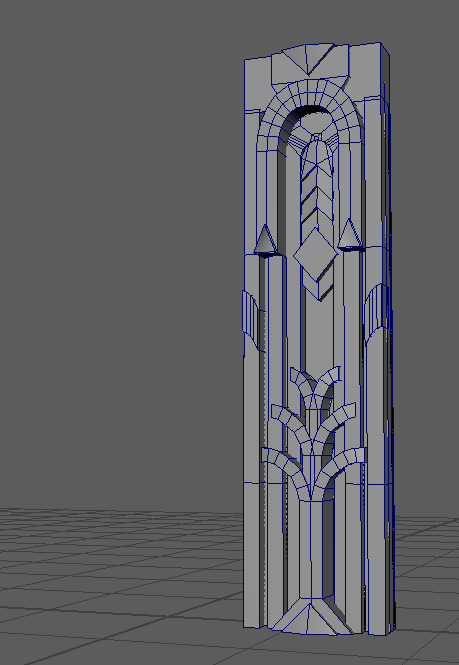
Task: Select the diamond ornament on the pillar
Action: coord(316,254)
